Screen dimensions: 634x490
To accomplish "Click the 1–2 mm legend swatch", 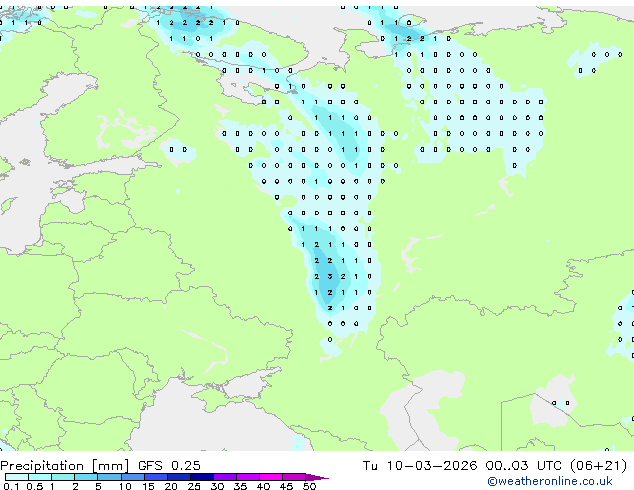I will pyautogui.click(x=63, y=477).
